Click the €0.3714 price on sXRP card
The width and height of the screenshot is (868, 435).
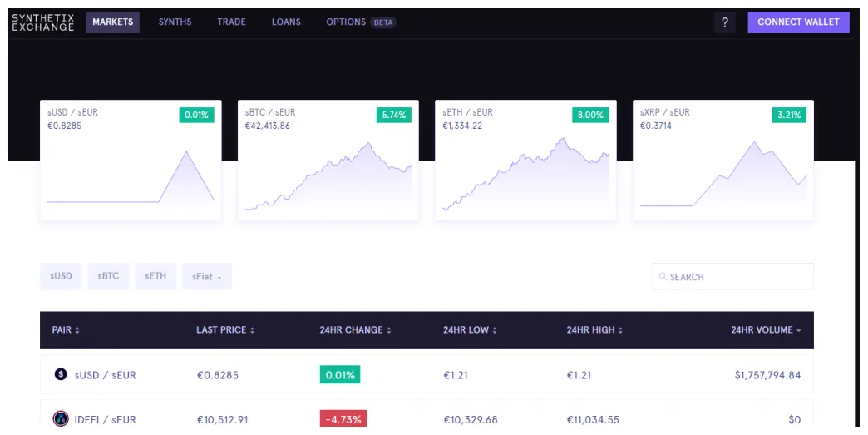click(x=656, y=126)
